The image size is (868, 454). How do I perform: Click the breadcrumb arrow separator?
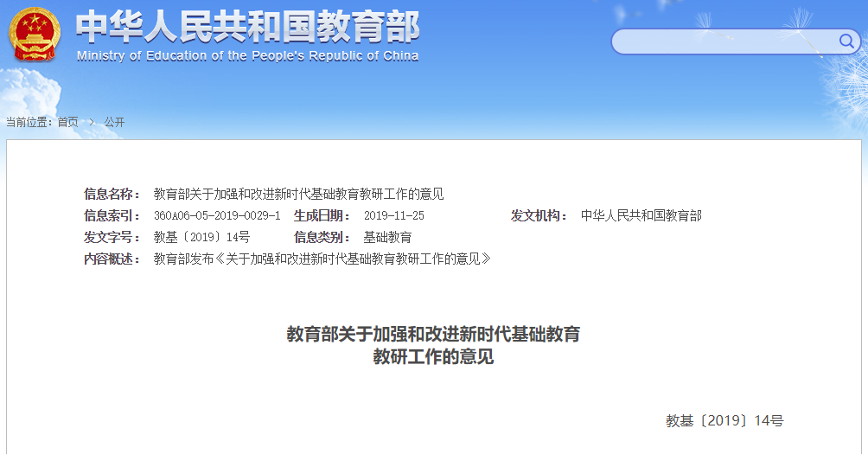(x=92, y=122)
